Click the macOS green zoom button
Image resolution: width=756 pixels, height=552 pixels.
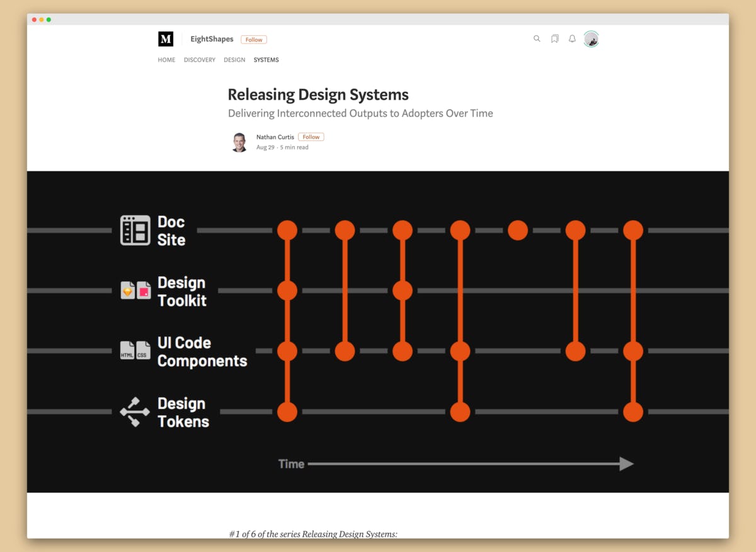pos(49,20)
